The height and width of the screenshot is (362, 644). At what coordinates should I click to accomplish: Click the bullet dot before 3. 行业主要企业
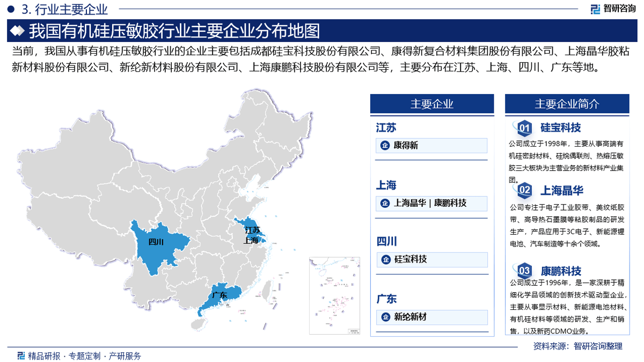11,9
